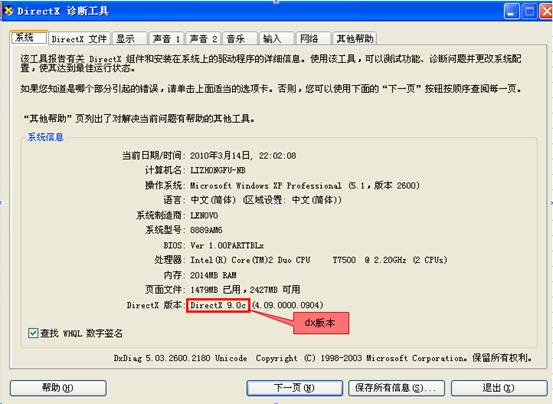
Task: Open the 显示 tab
Action: tap(129, 38)
